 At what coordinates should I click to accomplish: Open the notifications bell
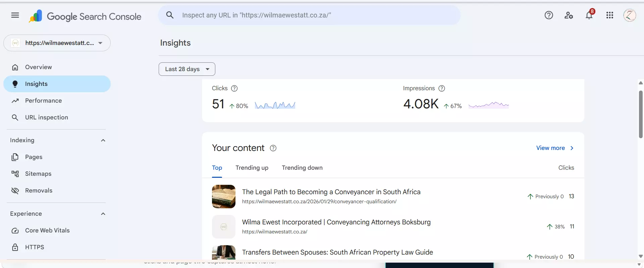(x=589, y=15)
